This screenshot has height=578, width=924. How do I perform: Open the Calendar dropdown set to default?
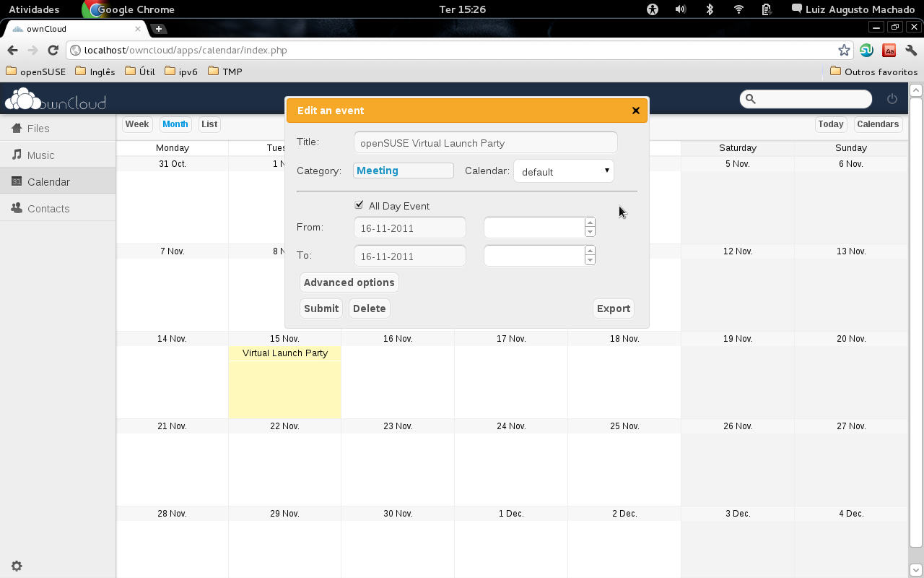pos(563,171)
